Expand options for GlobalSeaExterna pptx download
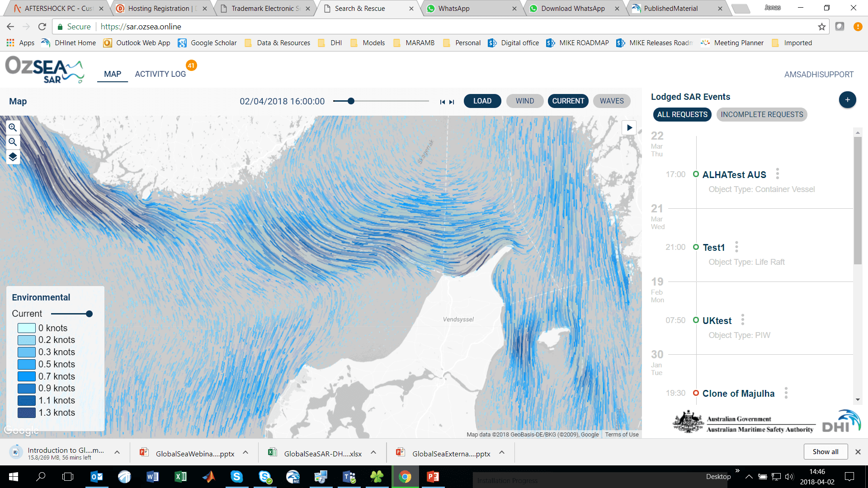The width and height of the screenshot is (868, 488). click(x=502, y=452)
